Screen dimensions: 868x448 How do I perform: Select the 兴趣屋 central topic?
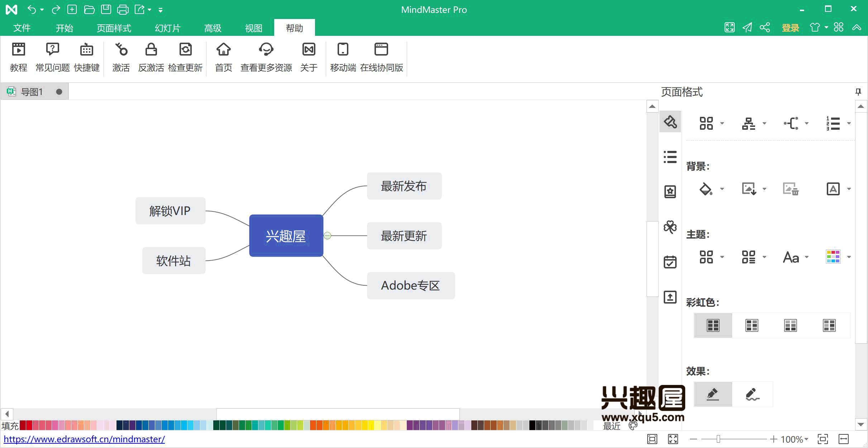pyautogui.click(x=286, y=236)
